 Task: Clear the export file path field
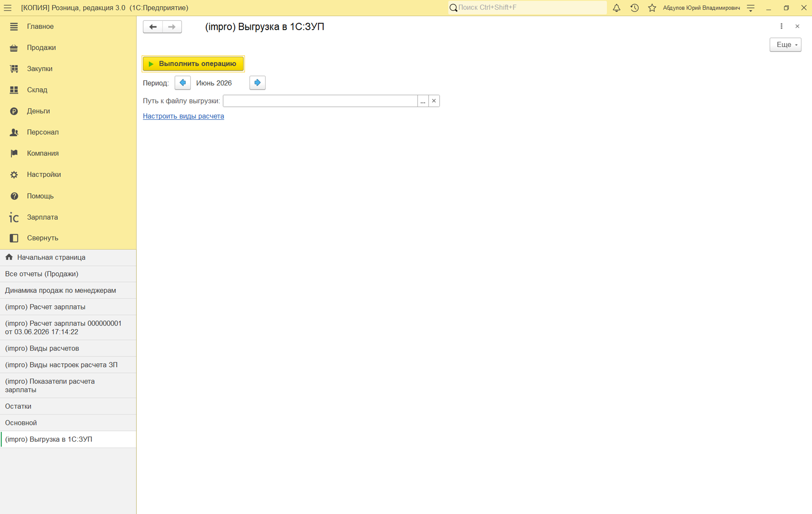click(434, 101)
